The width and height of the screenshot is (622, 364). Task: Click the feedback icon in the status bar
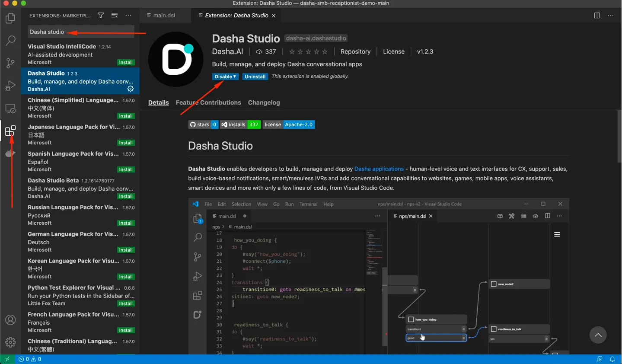pos(600,359)
